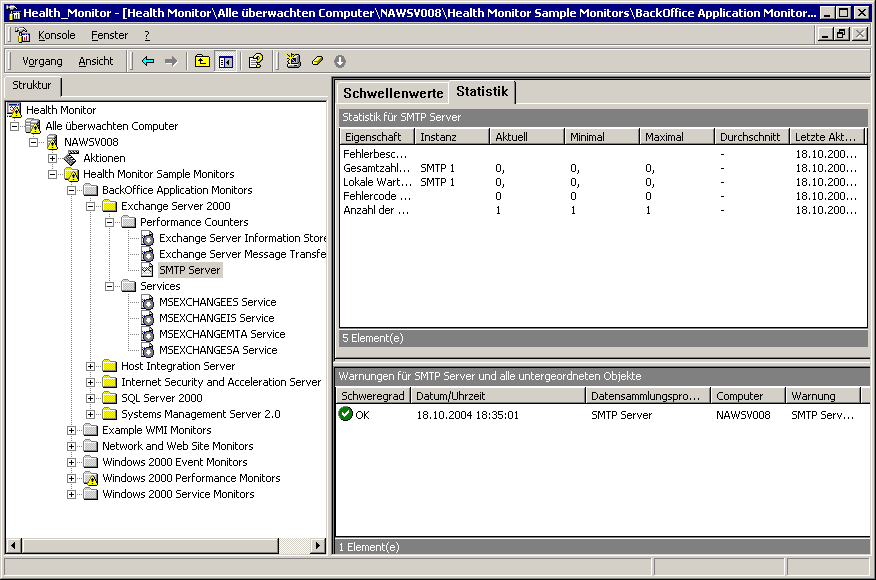Expand the SQL Server 2000 folder
Screen dimensions: 876x580
pos(91,398)
